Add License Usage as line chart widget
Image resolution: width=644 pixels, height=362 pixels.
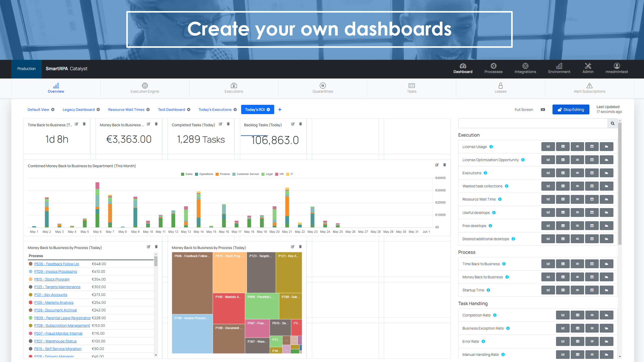pos(548,147)
